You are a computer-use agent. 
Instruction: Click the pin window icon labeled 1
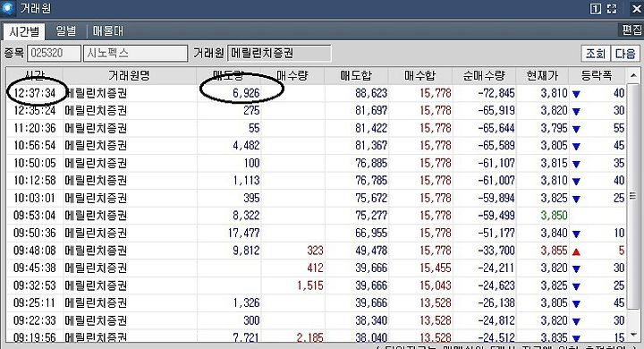coord(595,9)
